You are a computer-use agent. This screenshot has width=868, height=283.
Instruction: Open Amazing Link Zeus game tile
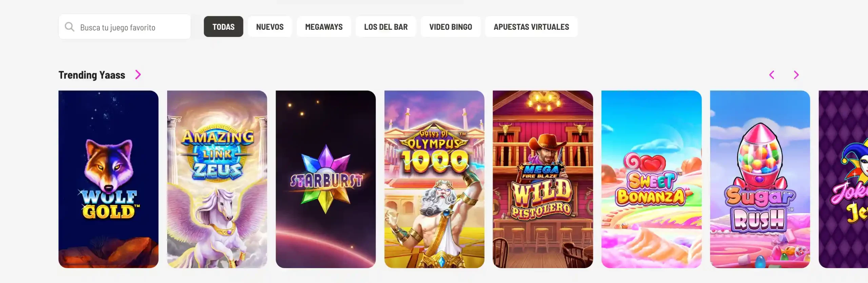217,179
